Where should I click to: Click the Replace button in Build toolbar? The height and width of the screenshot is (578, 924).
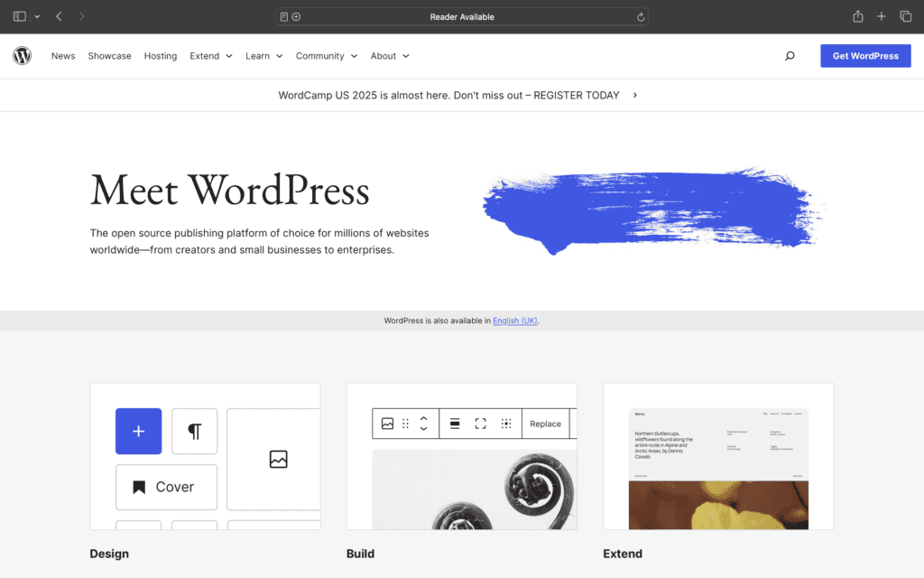tap(545, 424)
